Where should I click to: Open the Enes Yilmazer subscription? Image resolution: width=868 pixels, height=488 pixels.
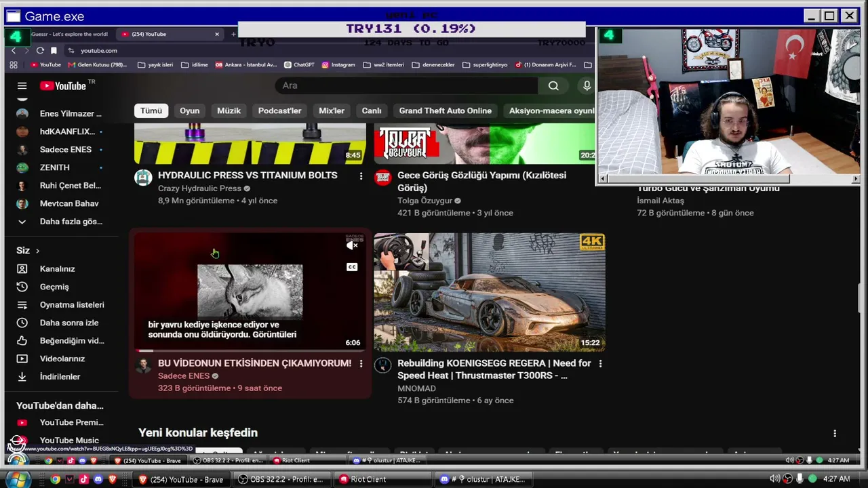tap(60, 113)
